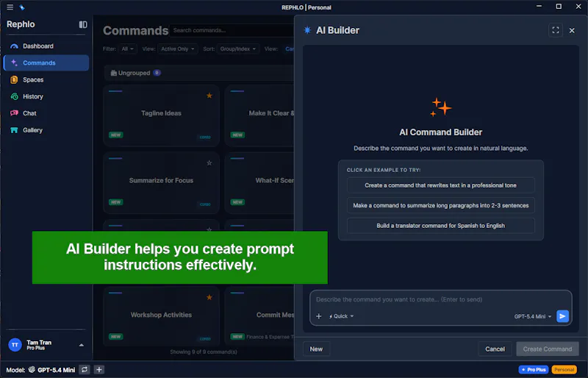
Task: Open the Dashboard page
Action: [46, 46]
